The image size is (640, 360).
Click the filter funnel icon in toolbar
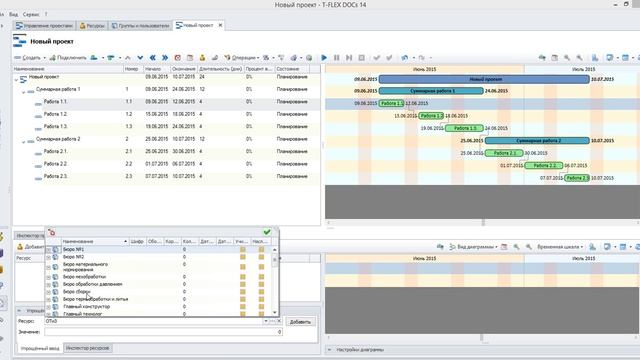click(281, 58)
